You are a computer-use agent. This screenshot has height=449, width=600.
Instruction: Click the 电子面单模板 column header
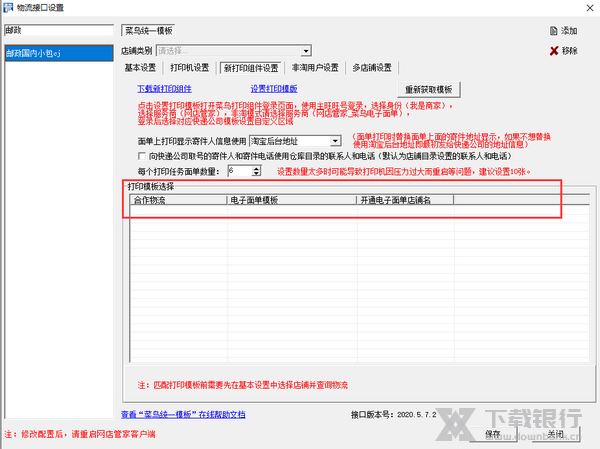[292, 200]
